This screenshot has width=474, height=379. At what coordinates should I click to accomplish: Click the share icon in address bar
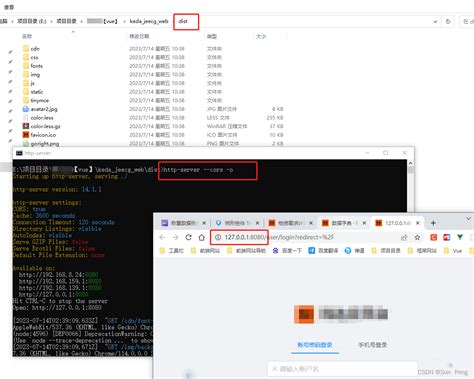[404, 237]
